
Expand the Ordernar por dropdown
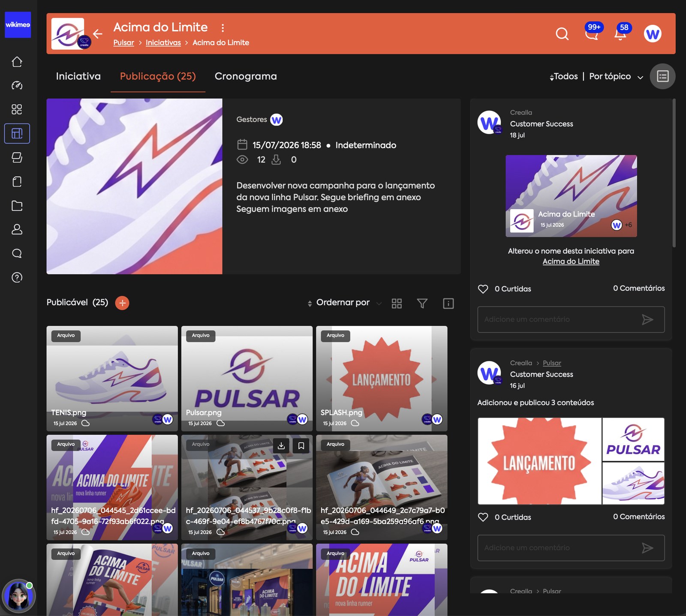[344, 303]
